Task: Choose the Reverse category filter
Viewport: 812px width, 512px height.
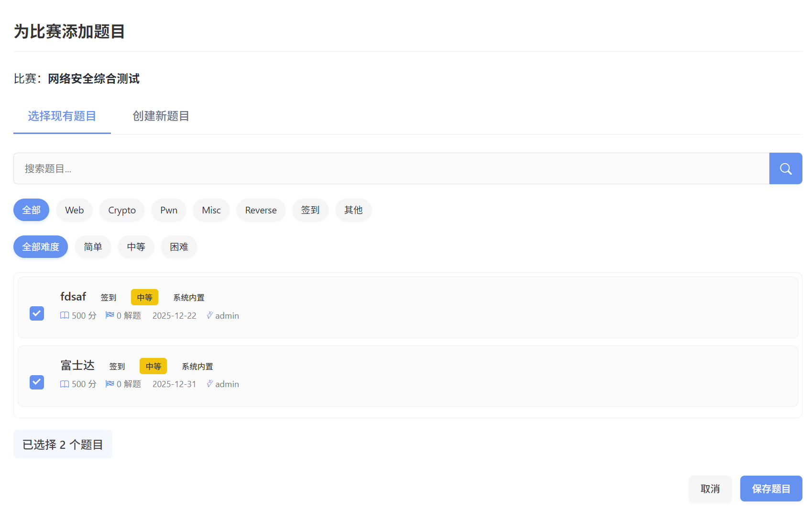Action: (x=261, y=210)
